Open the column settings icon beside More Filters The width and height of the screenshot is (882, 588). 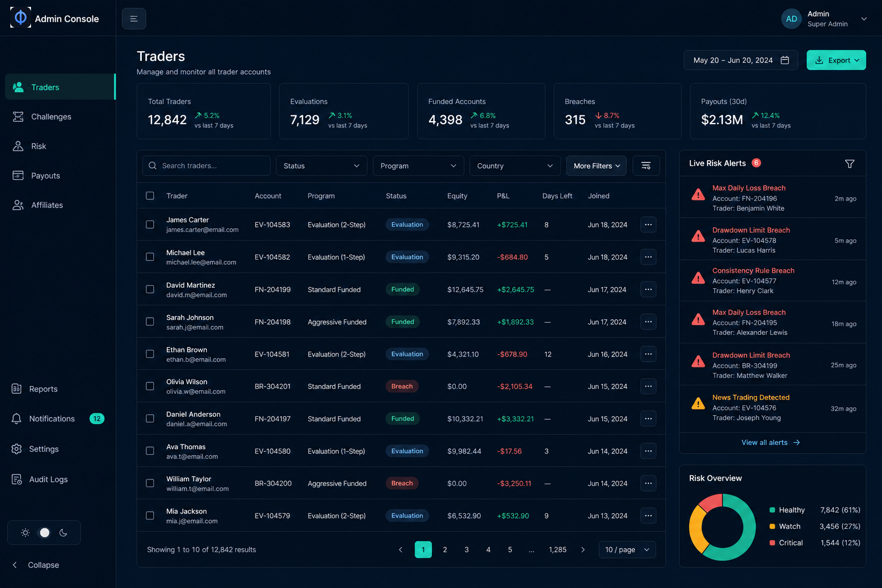pyautogui.click(x=646, y=166)
